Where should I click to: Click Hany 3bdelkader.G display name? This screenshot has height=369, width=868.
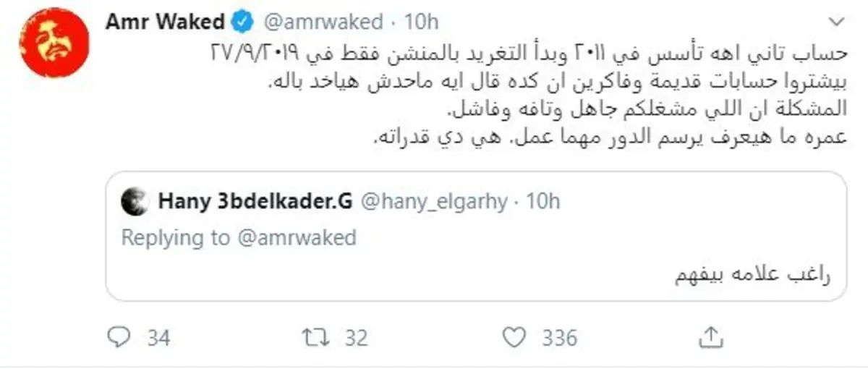(x=255, y=202)
